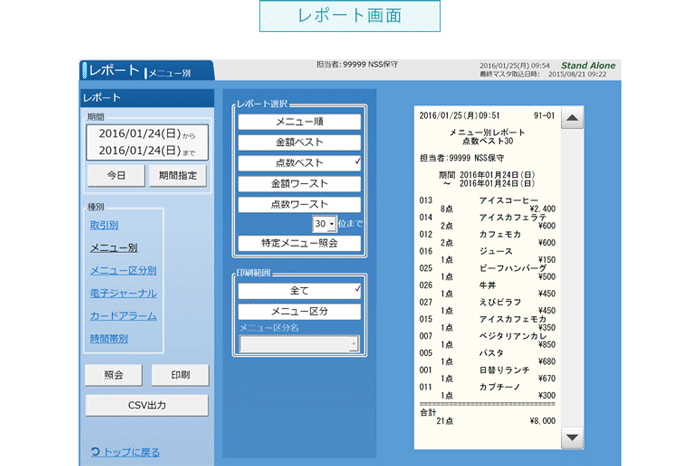Open the 電子ジャーナル link
Viewport: 700px width, 466px height.
(x=123, y=293)
